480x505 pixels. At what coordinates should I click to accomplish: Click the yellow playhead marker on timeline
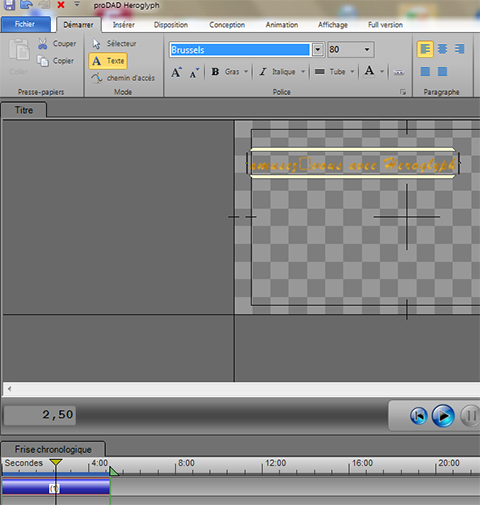pyautogui.click(x=56, y=462)
